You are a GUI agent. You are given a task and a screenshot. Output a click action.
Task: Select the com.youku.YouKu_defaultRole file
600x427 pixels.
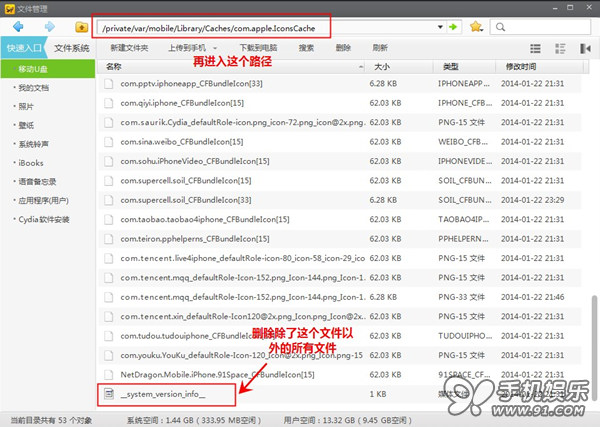click(x=340, y=355)
